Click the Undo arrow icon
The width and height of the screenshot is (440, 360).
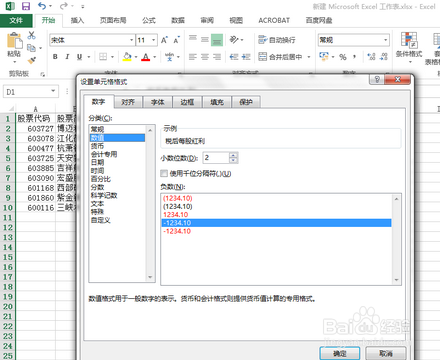click(42, 6)
